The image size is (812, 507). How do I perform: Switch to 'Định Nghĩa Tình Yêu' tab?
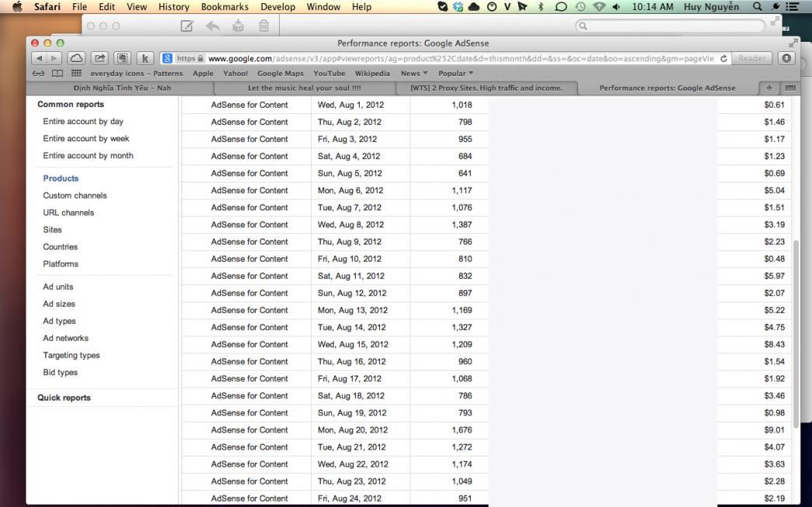click(122, 88)
